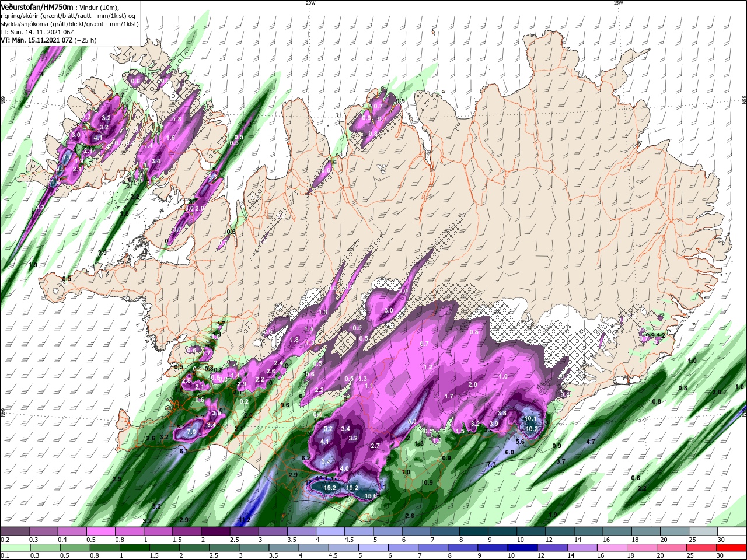Click the '4.7' precipitation value in the southeast

pos(590,442)
